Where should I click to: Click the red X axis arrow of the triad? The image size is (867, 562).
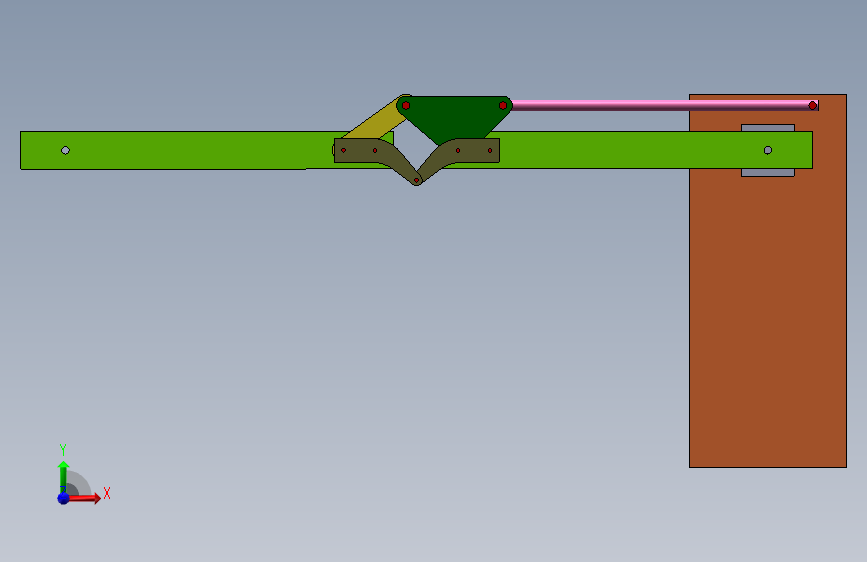click(84, 498)
